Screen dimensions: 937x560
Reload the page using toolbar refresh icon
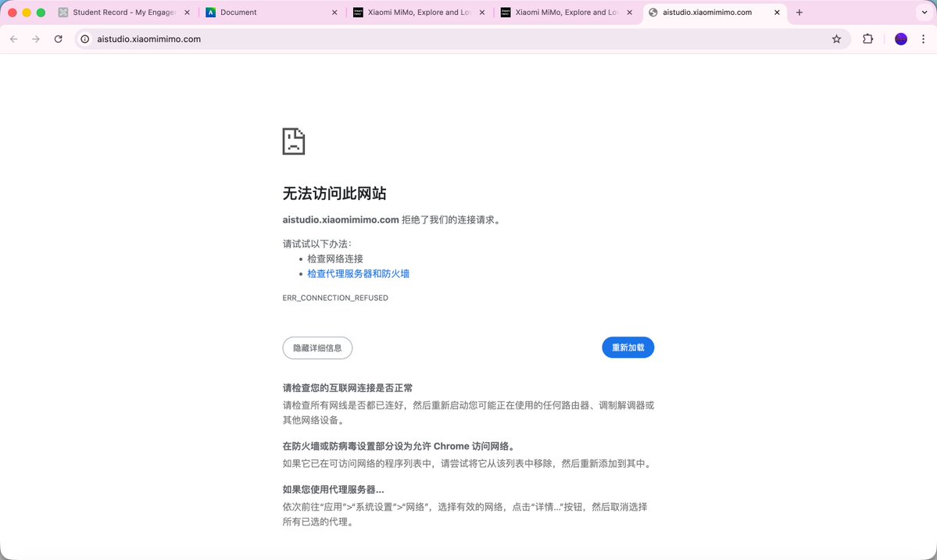coord(58,39)
